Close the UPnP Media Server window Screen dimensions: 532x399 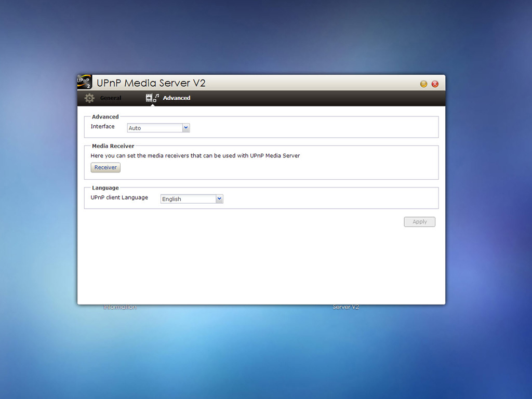point(435,84)
